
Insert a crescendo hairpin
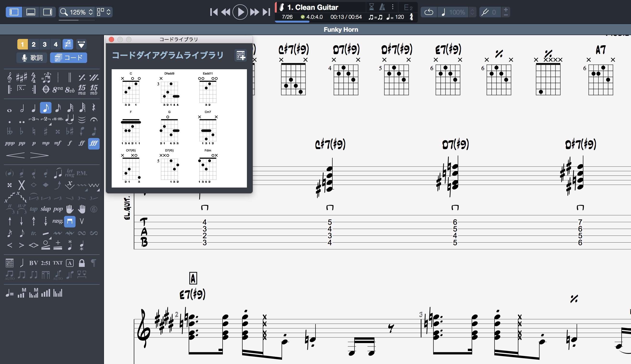[15, 155]
